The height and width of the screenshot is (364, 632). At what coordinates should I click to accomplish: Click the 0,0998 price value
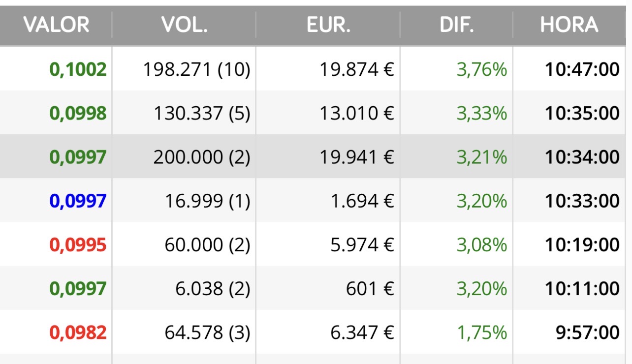coord(78,114)
